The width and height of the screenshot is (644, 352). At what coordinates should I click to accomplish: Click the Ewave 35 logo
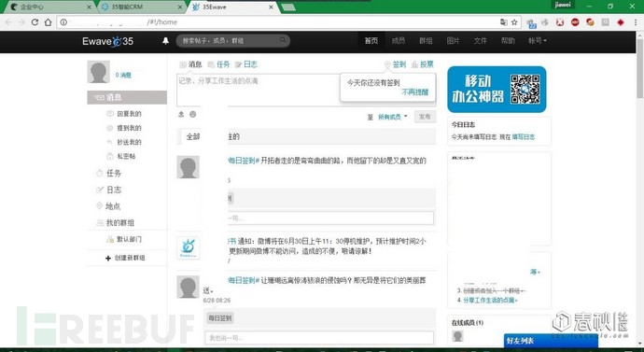107,41
